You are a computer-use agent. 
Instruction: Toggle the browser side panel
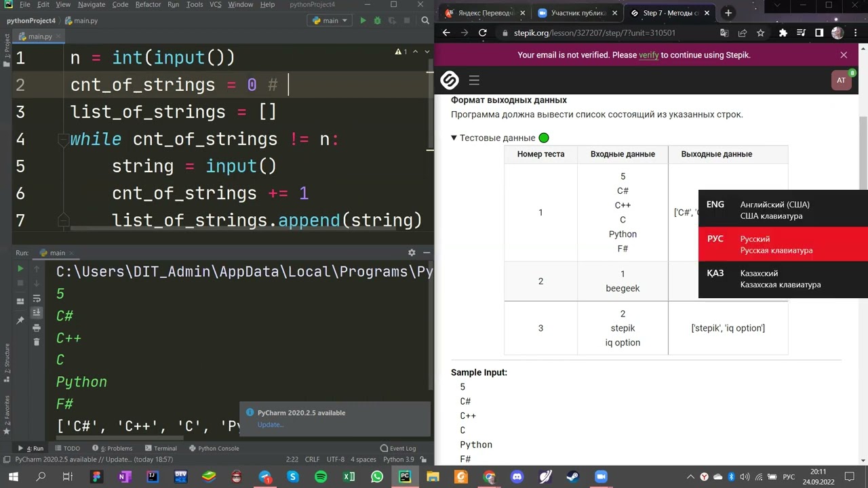click(x=819, y=33)
